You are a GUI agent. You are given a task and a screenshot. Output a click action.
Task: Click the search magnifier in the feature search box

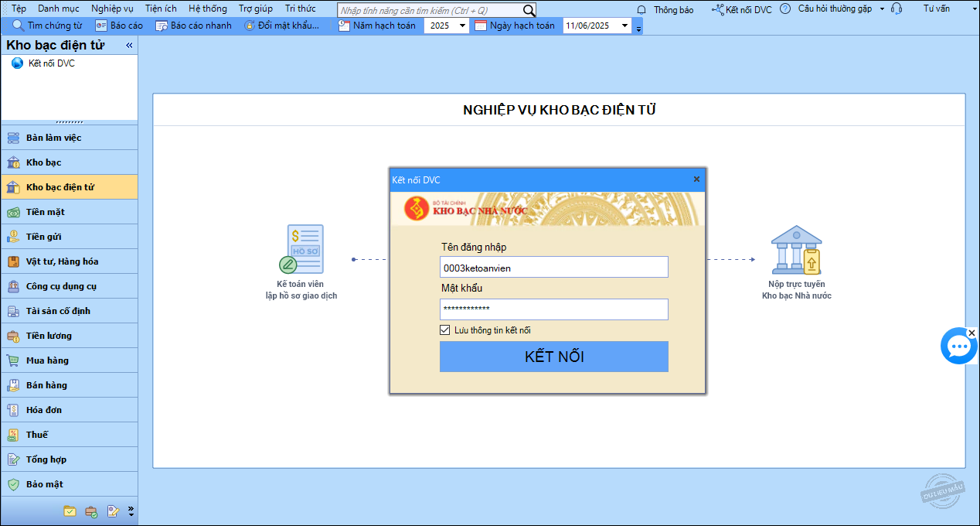(529, 10)
